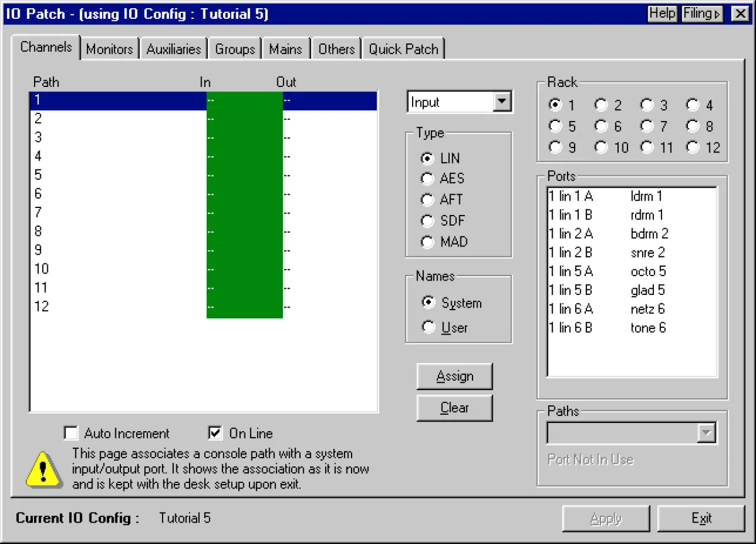
Task: Click the Exit button
Action: tap(701, 518)
